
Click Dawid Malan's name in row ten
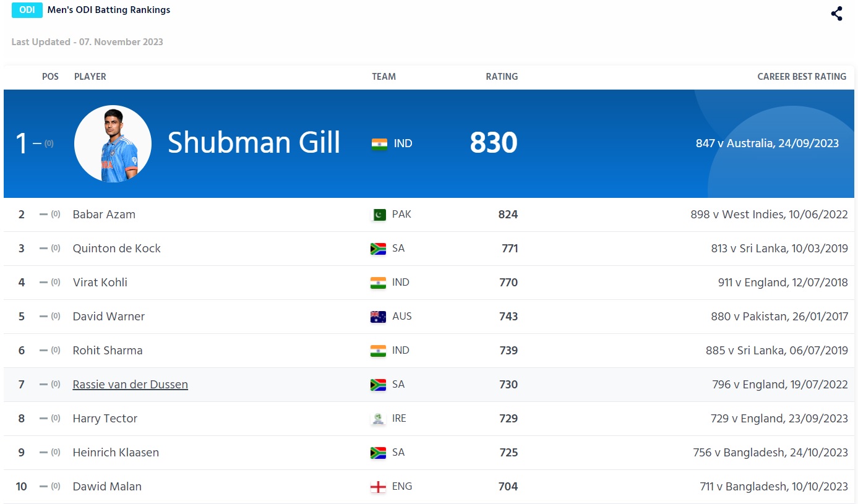pos(107,487)
